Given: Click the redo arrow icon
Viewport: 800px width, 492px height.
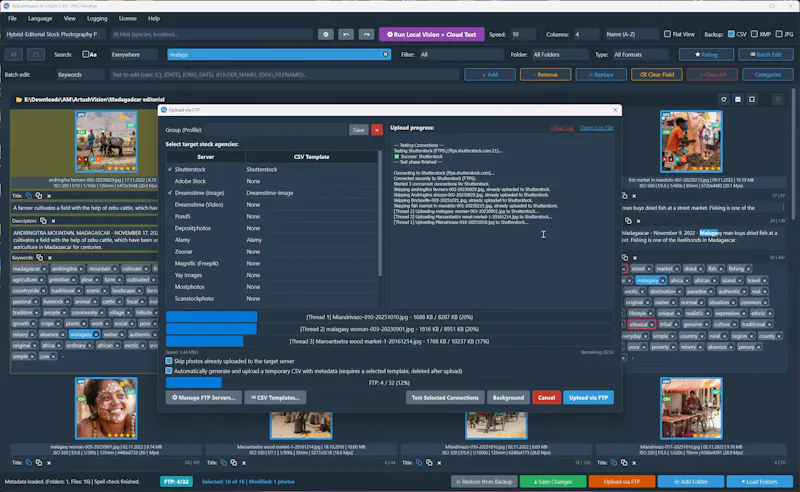Looking at the screenshot, I should pyautogui.click(x=366, y=34).
